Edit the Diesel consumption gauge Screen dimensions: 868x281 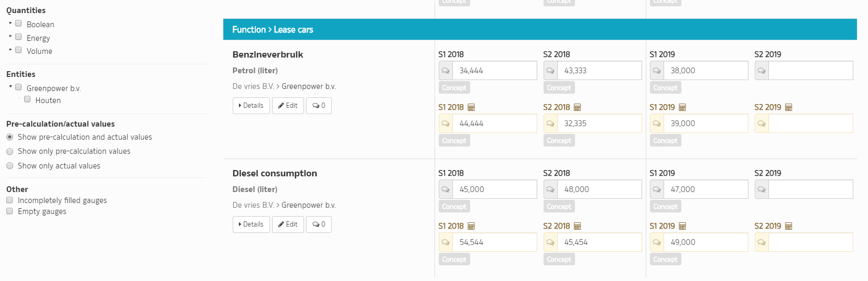point(288,224)
